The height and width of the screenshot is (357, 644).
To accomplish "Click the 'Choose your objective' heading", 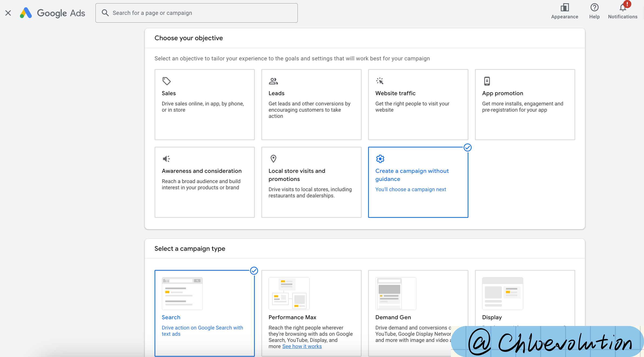I will coord(189,38).
